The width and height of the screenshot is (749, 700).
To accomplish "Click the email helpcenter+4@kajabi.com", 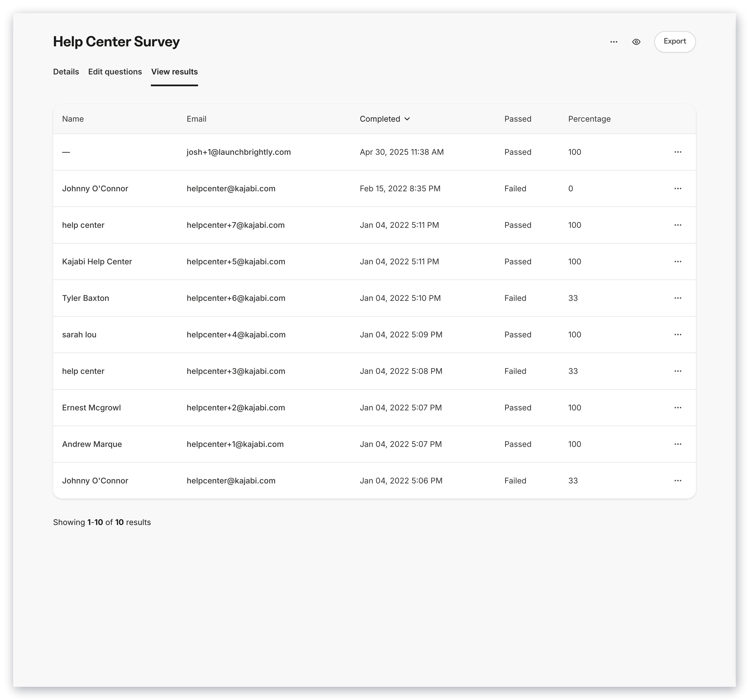I will (236, 335).
